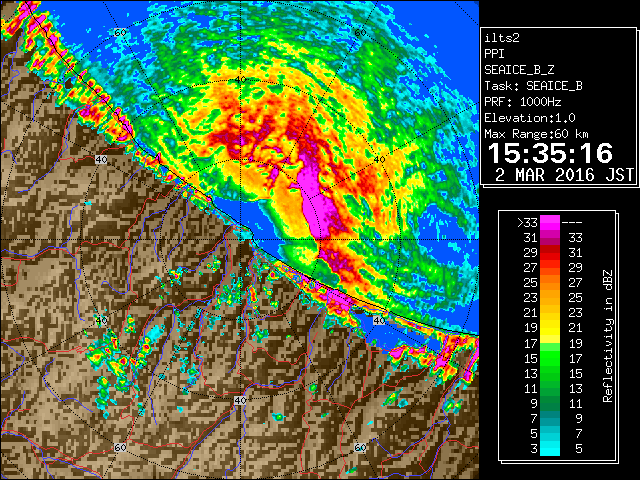Select the PPI scan type text
This screenshot has height=480, width=640.
pyautogui.click(x=494, y=54)
